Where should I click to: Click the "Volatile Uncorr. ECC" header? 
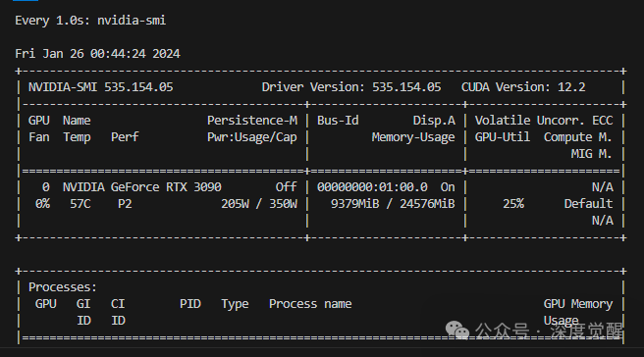point(544,121)
